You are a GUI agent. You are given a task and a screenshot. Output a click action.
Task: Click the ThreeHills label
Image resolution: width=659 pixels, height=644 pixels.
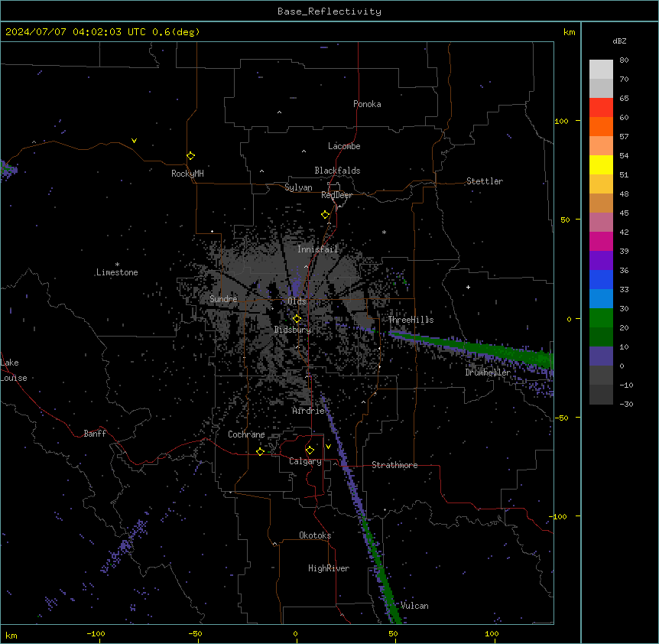pos(411,320)
